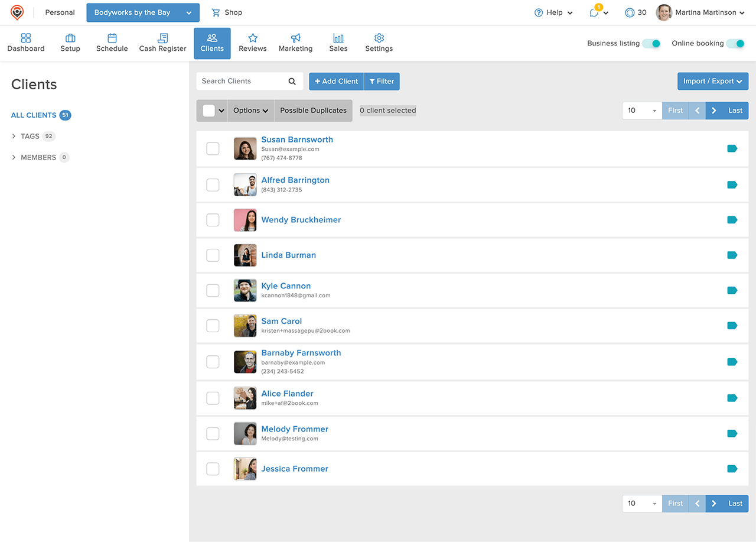Image resolution: width=756 pixels, height=542 pixels.
Task: Expand the Import / Export menu
Action: pyautogui.click(x=712, y=82)
